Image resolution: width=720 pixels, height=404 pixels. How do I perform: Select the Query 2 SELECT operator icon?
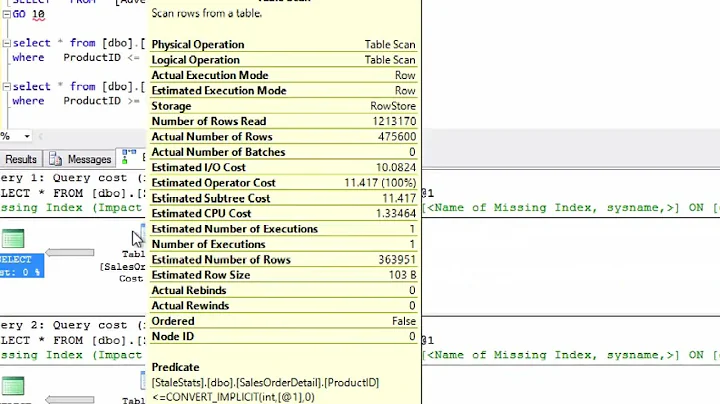tap(13, 386)
